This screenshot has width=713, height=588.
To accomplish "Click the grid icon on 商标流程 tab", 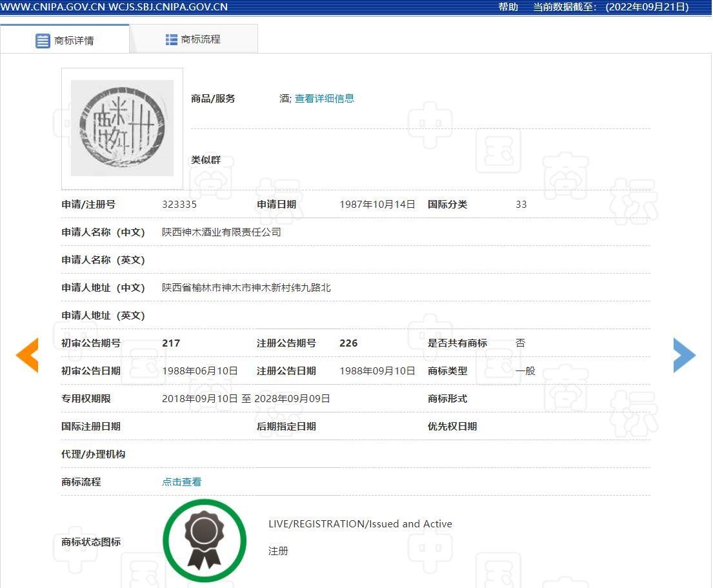I will 172,39.
